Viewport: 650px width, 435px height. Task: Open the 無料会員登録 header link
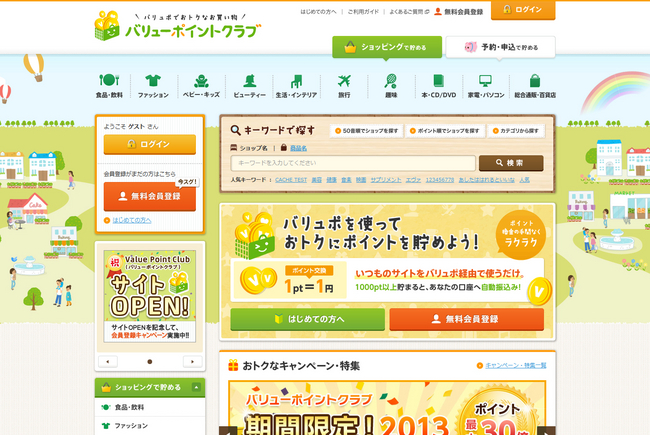click(x=458, y=12)
